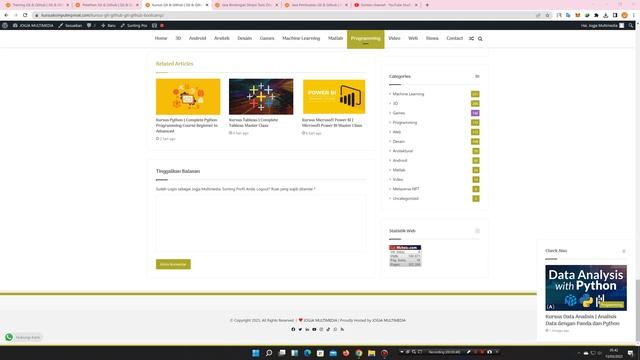The width and height of the screenshot is (640, 360).
Task: Open Data Analysis with Python thumbnail
Action: click(x=586, y=288)
